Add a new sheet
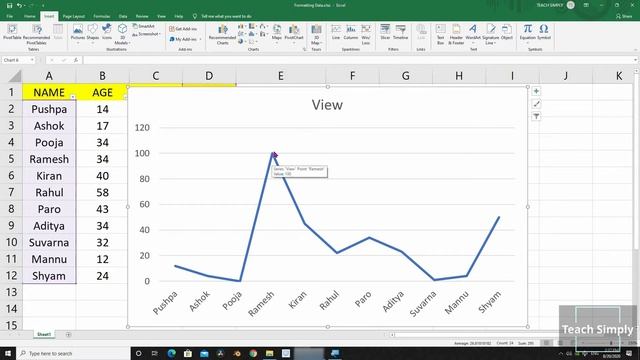The height and width of the screenshot is (360, 640). click(68, 334)
